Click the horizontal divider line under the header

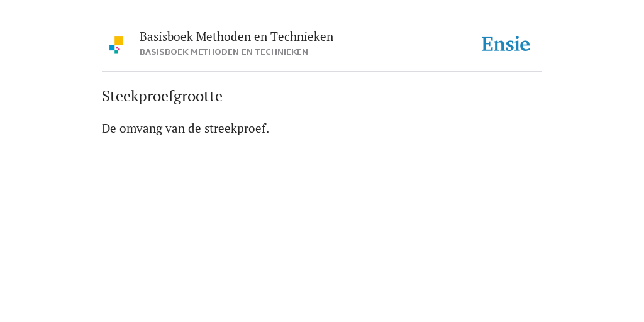point(322,72)
